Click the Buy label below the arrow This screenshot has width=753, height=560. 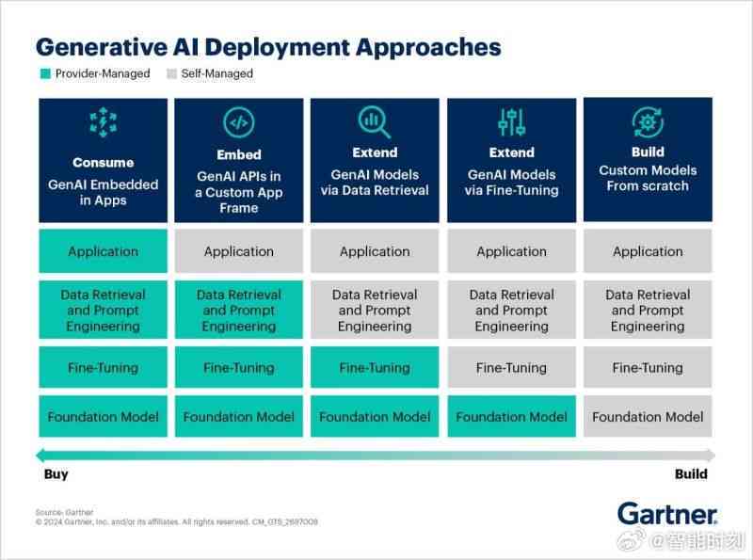coord(56,474)
